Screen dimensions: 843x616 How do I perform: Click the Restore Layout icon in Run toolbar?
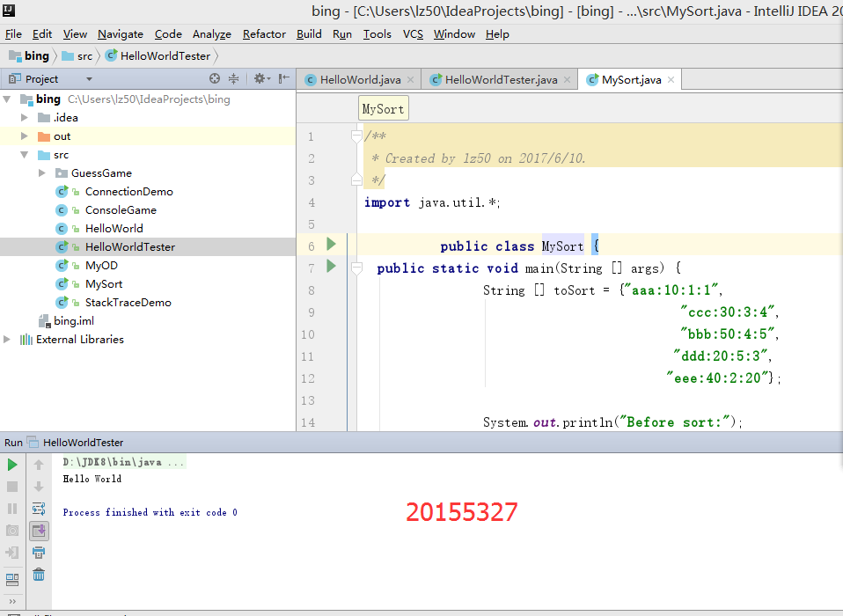pyautogui.click(x=12, y=579)
